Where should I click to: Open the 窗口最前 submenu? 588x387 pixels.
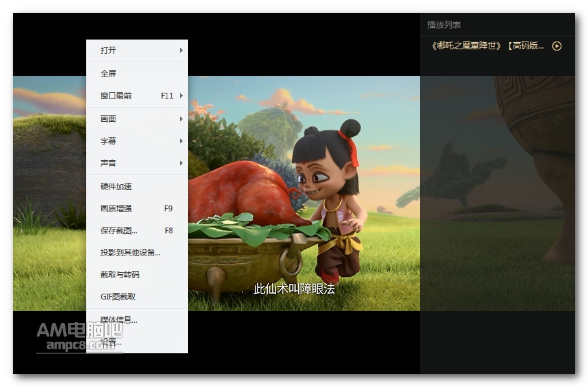pos(137,96)
